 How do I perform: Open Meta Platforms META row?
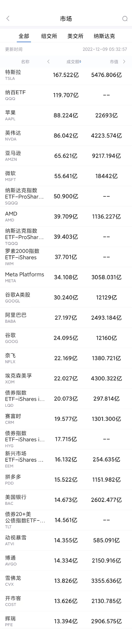pyautogui.click(x=66, y=277)
